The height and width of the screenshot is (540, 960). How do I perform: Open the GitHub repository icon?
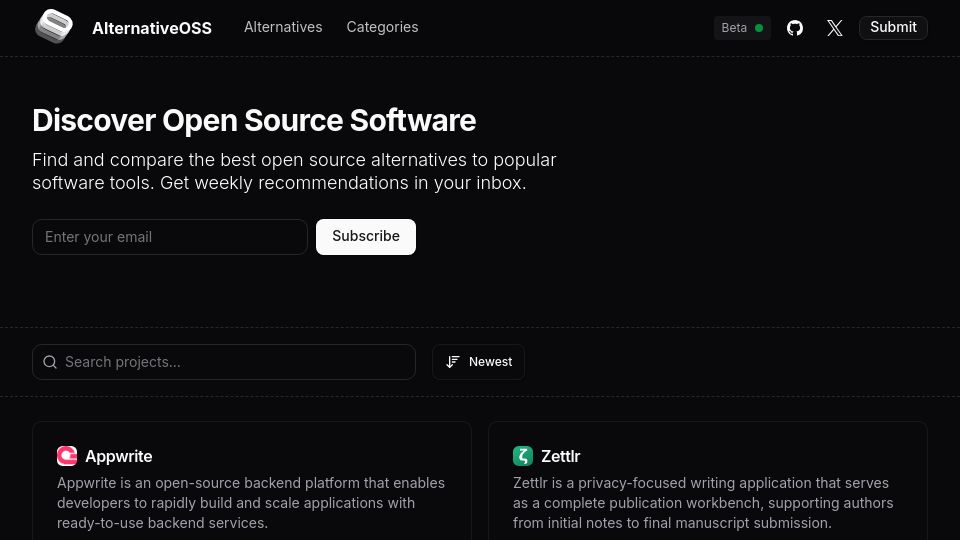coord(795,28)
